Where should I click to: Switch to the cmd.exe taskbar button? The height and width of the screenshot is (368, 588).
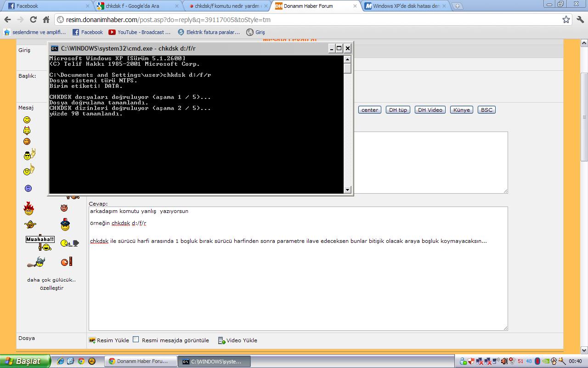(x=215, y=362)
